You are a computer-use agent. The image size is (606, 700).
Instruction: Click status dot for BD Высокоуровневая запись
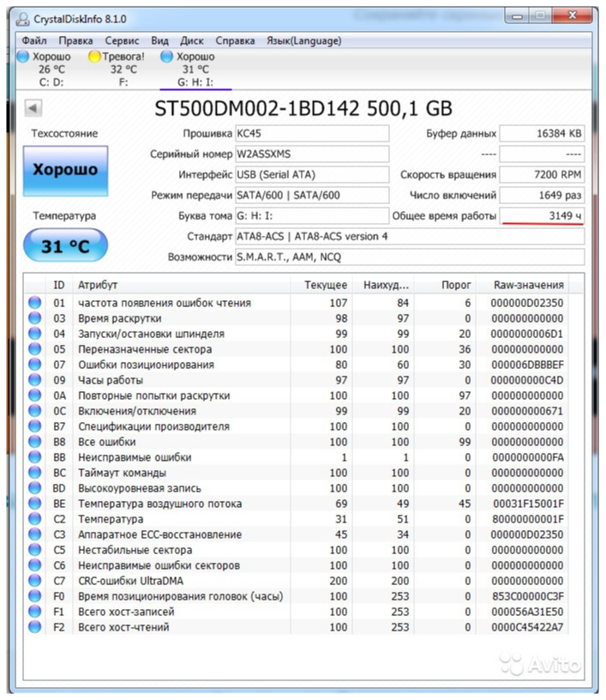35,488
